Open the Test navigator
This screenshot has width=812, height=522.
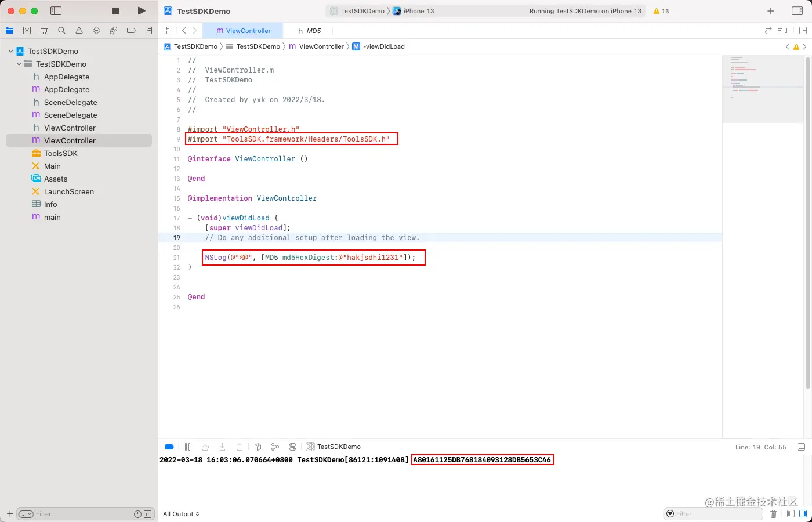pyautogui.click(x=97, y=31)
